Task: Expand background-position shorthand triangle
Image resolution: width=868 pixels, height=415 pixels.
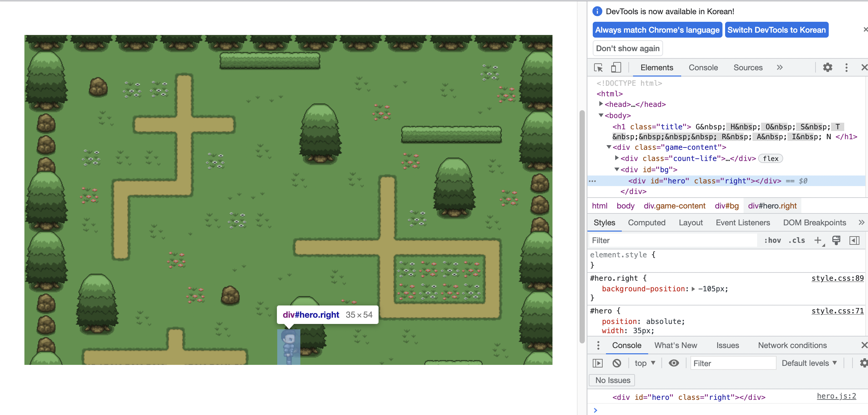Action: (693, 289)
